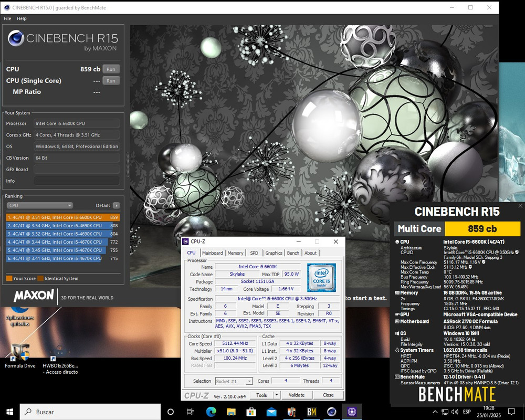Click the Tools button in CPU-Z
The image size is (525, 420).
click(x=262, y=395)
